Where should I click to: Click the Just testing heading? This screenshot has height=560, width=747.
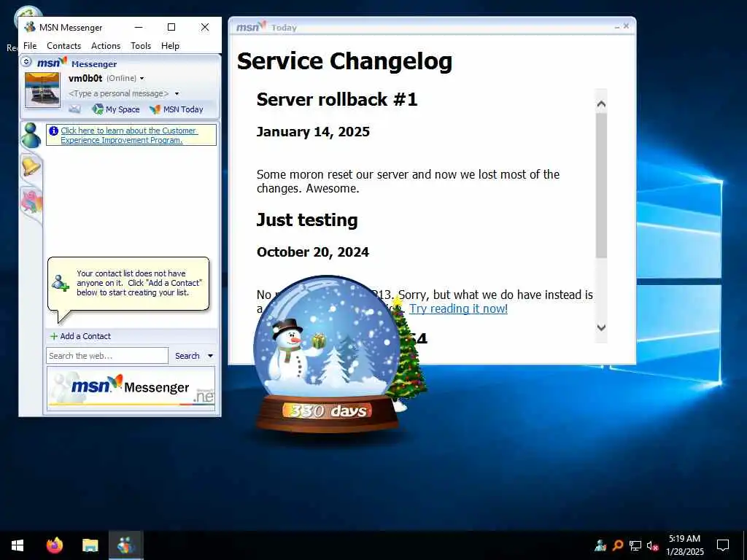coord(307,220)
